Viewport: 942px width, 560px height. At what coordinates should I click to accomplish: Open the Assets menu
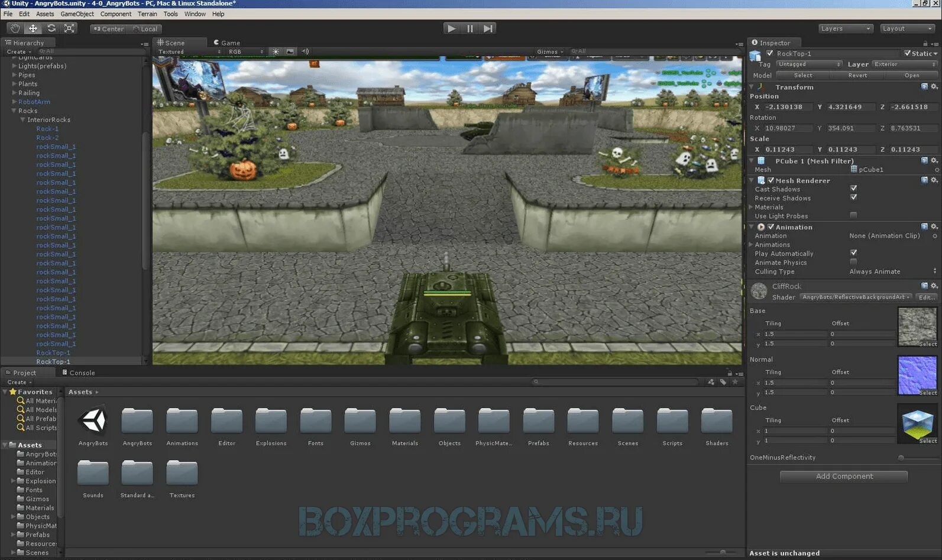pos(45,14)
